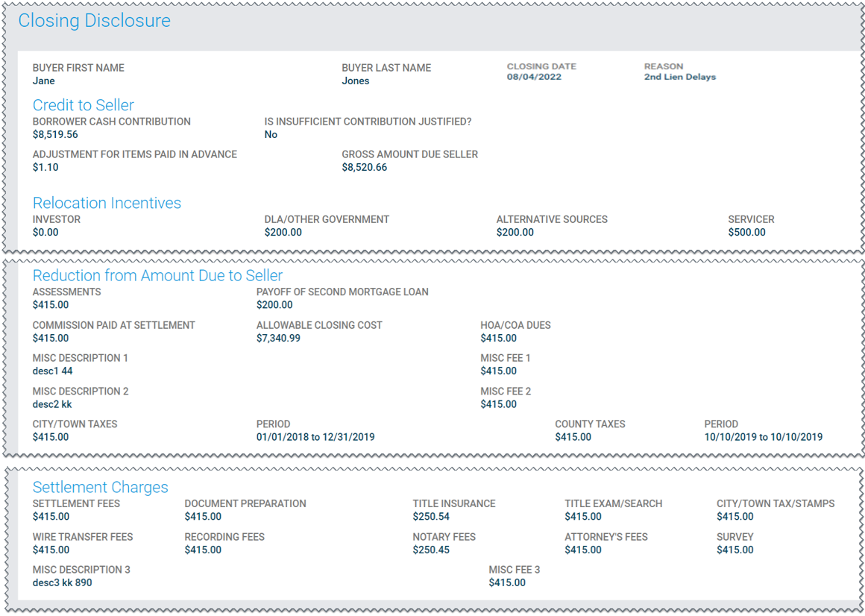
Task: Select the notary fees amount $250.45
Action: click(x=431, y=550)
